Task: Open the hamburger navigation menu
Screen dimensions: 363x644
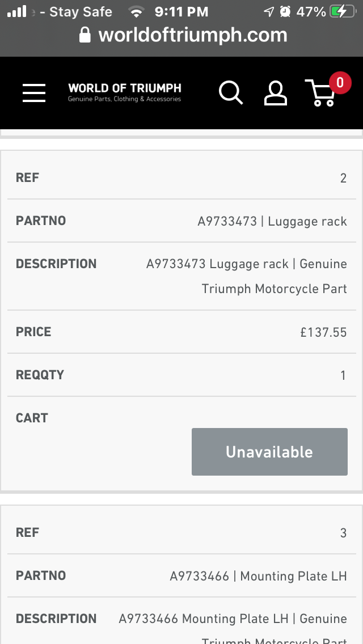Action: (34, 92)
